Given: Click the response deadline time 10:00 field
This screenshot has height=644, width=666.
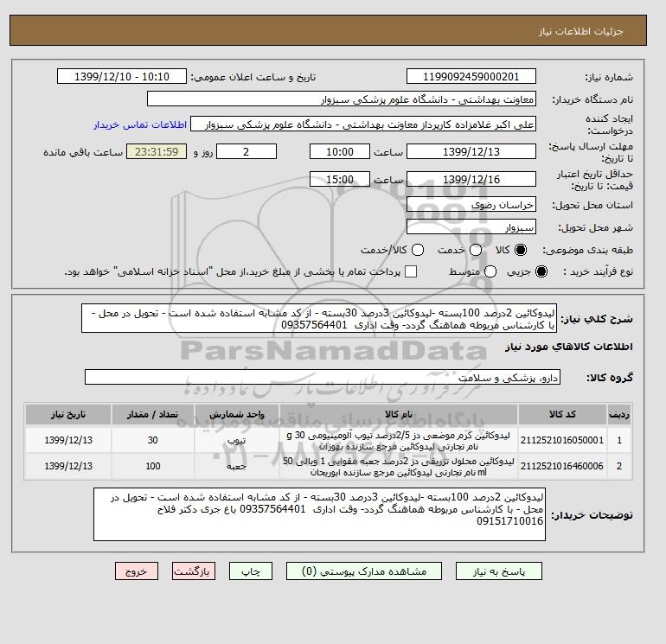Looking at the screenshot, I should tap(340, 151).
